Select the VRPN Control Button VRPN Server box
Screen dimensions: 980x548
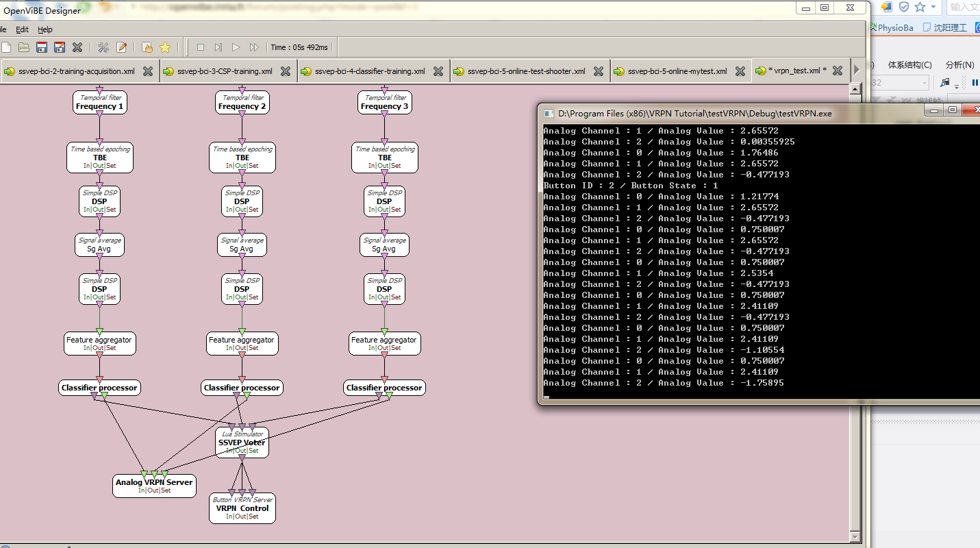click(x=242, y=508)
